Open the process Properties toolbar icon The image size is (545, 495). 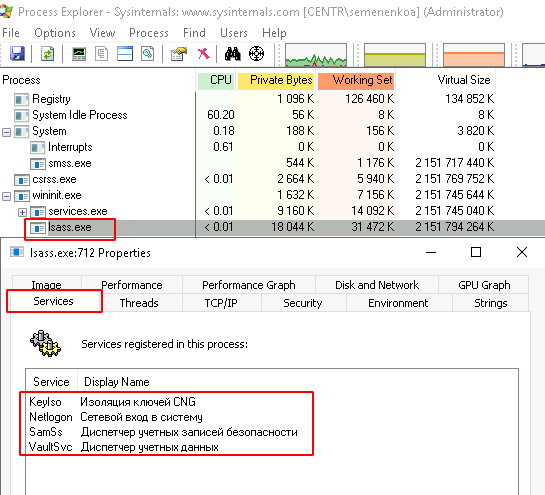(179, 54)
